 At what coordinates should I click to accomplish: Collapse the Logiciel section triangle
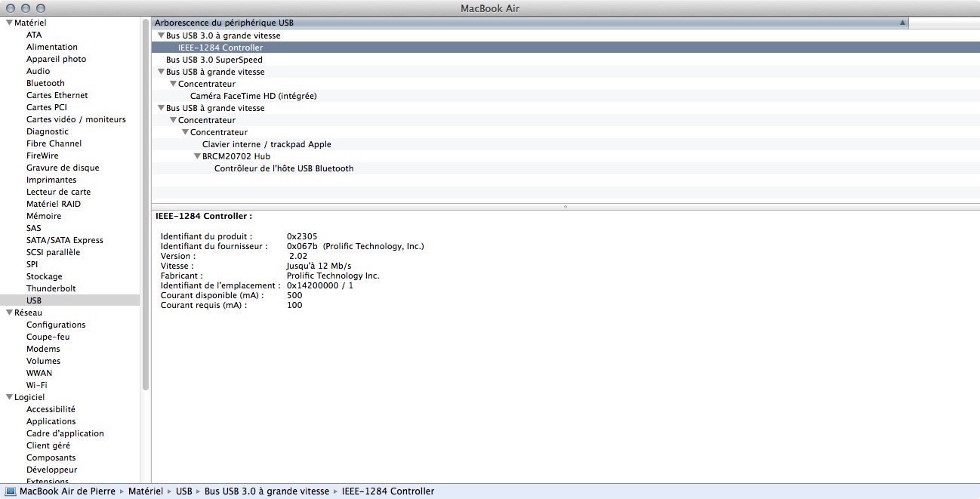tap(9, 397)
